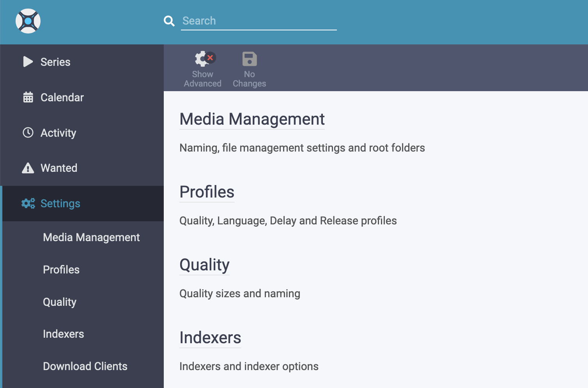Open the Media Management heading link
Viewport: 588px width, 388px height.
tap(252, 119)
